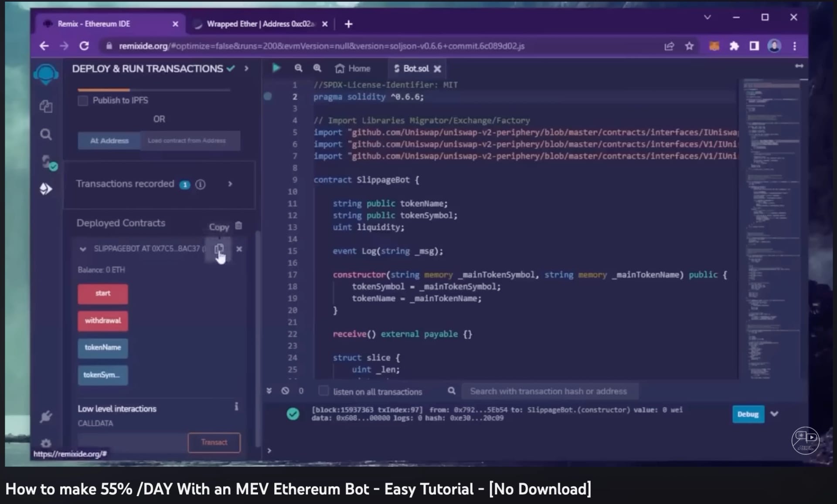Expand transaction log details chevron

tap(774, 414)
